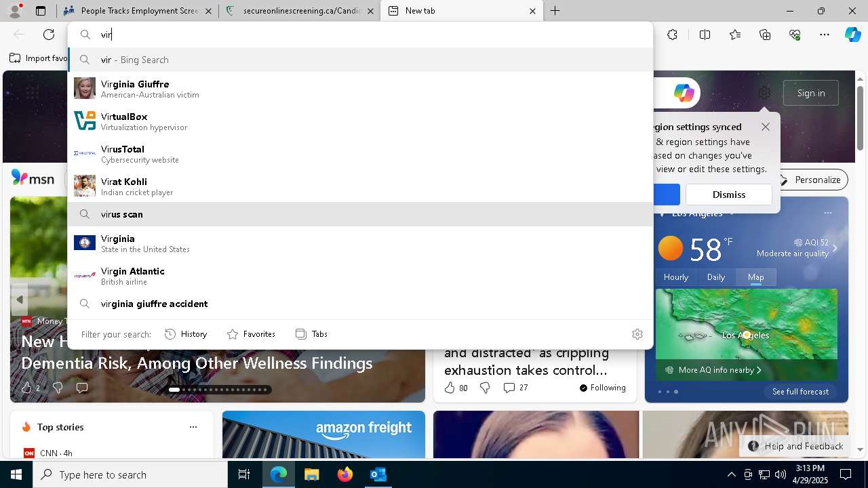The image size is (868, 488).
Task: Open the Edge profile icon
Action: click(15, 11)
